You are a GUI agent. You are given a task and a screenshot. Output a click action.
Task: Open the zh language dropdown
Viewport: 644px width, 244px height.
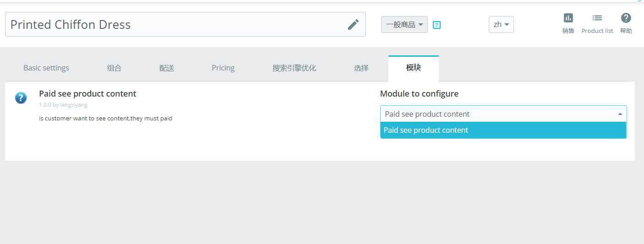tap(501, 25)
